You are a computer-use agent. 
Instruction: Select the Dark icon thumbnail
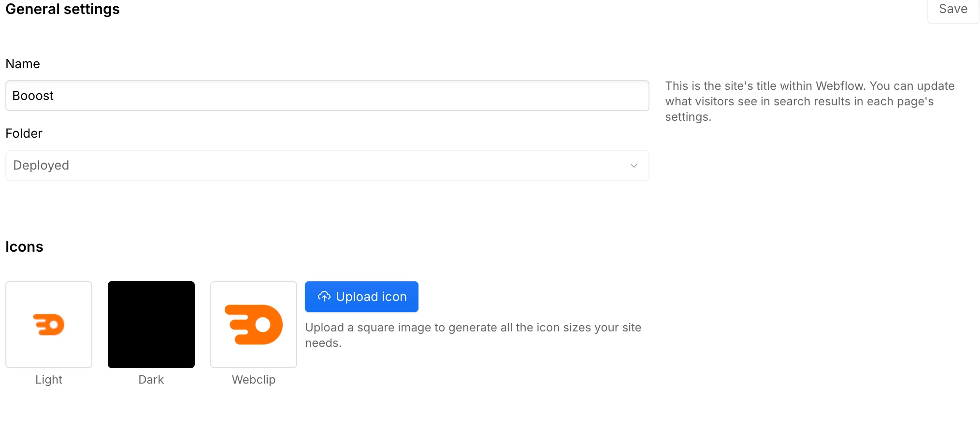(151, 325)
